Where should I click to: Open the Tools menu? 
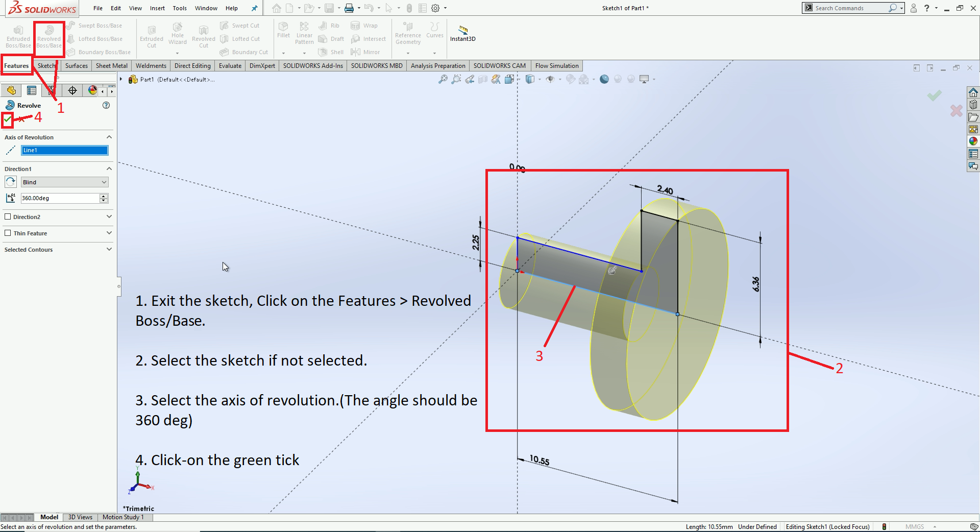(x=180, y=8)
